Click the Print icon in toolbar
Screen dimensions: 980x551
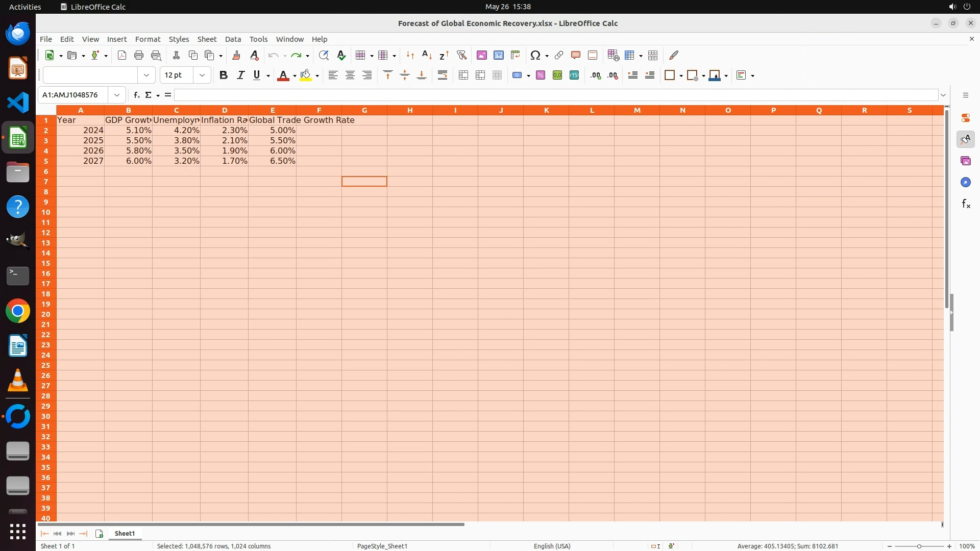point(139,55)
